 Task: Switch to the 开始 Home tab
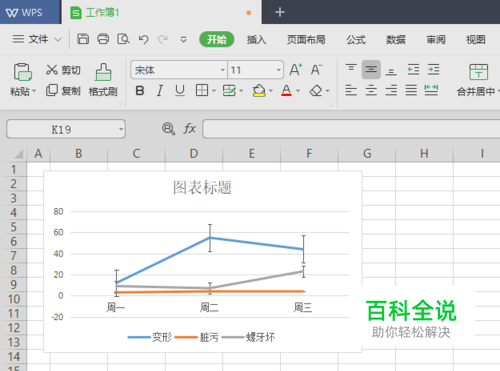click(x=217, y=39)
